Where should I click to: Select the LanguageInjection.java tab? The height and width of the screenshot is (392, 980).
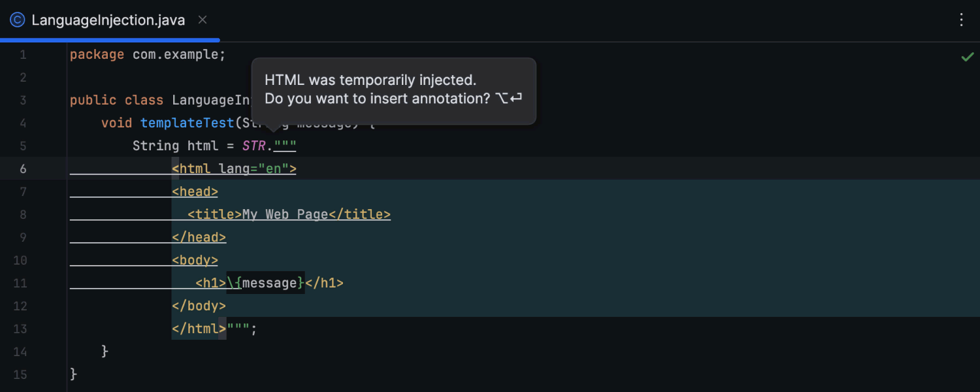coord(109,20)
